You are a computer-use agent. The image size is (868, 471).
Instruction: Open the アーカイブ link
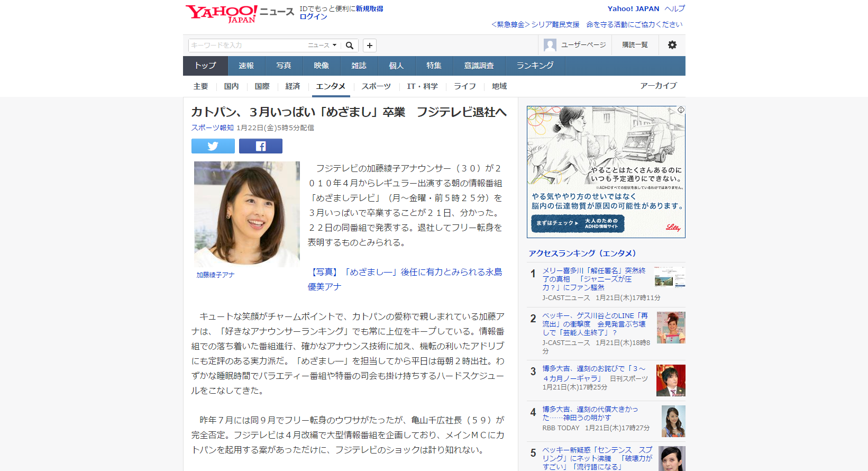tap(659, 86)
